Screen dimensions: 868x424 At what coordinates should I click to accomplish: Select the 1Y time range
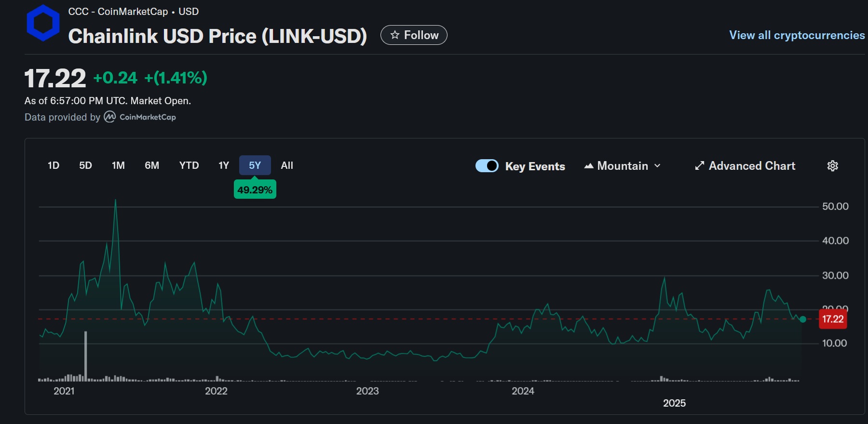[x=224, y=165]
